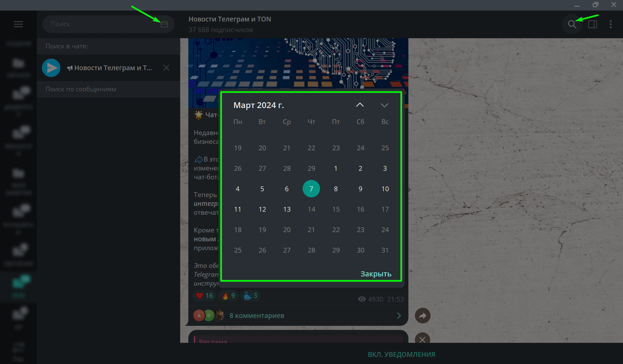
Task: Select March 11 in calendar
Action: click(238, 209)
